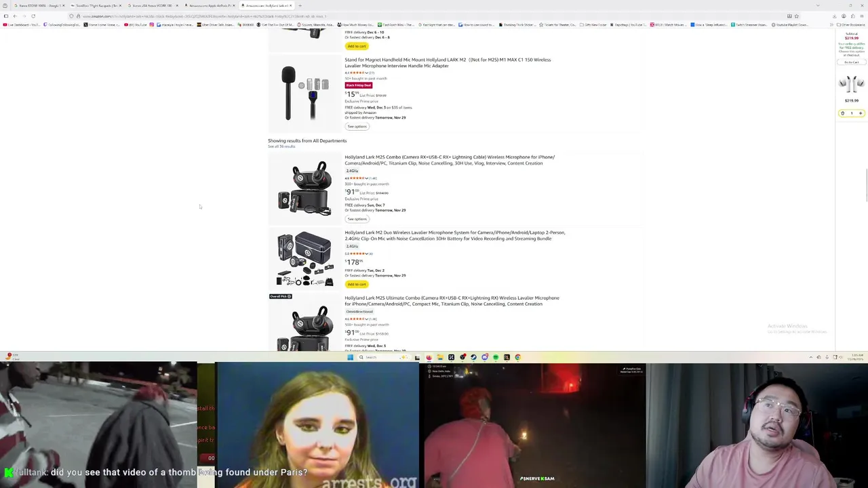Show more bookmarks via the overflow chevron
This screenshot has height=488, width=868.
coord(831,25)
